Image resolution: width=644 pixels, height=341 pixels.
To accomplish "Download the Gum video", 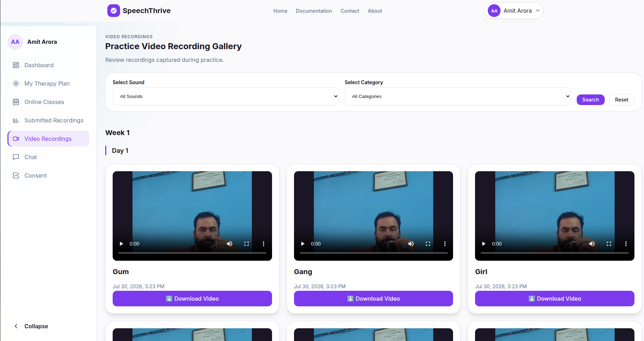I will coord(192,299).
